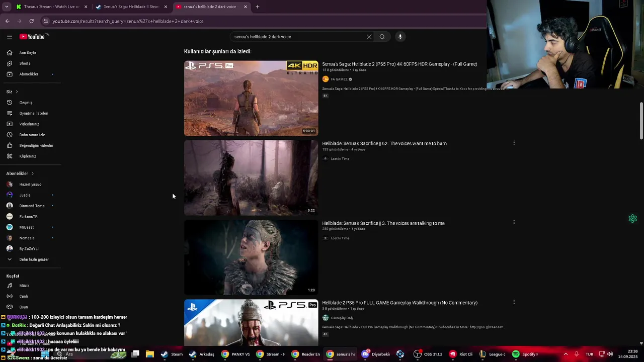Start voice search with microphone icon
This screenshot has height=362, width=644.
click(x=400, y=37)
